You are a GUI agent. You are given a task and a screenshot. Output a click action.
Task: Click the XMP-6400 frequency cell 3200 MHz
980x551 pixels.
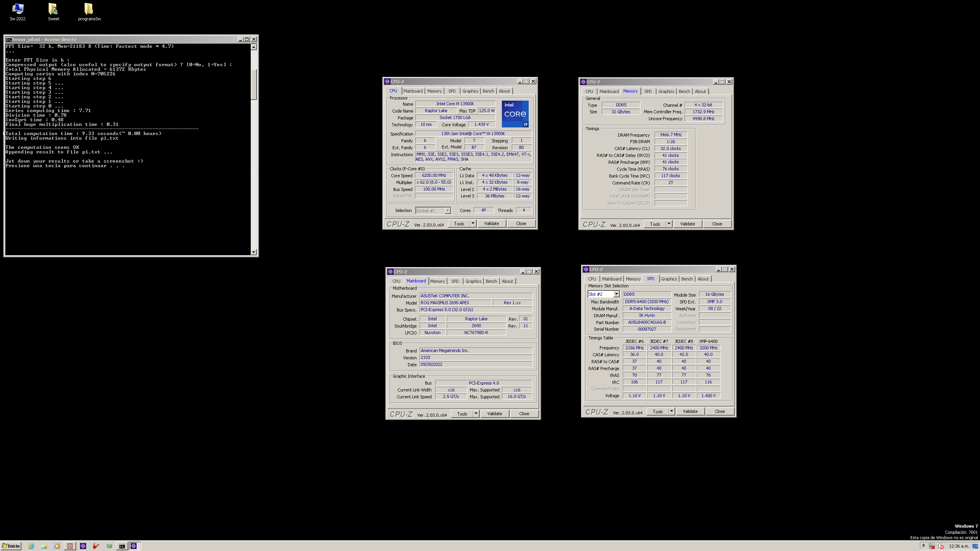click(708, 348)
